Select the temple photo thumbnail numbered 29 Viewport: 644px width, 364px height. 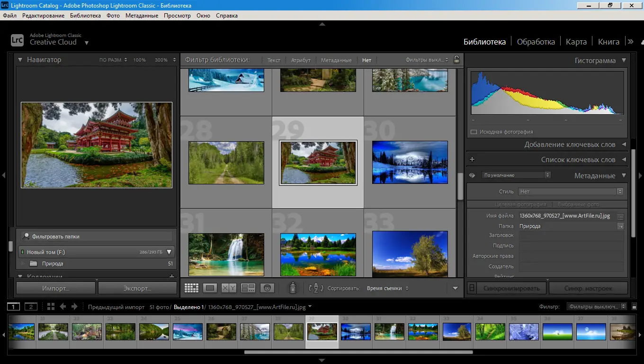[x=318, y=163]
